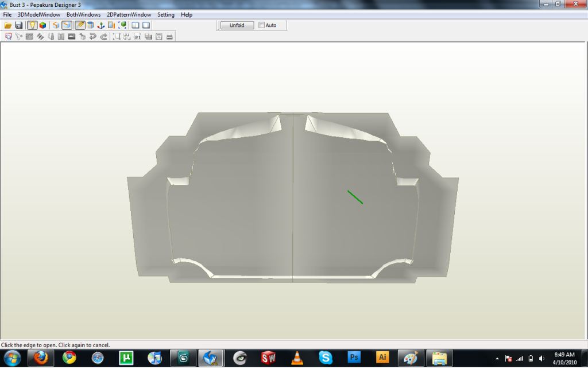
Task: Click status text "Click the edge to open"
Action: [29, 345]
